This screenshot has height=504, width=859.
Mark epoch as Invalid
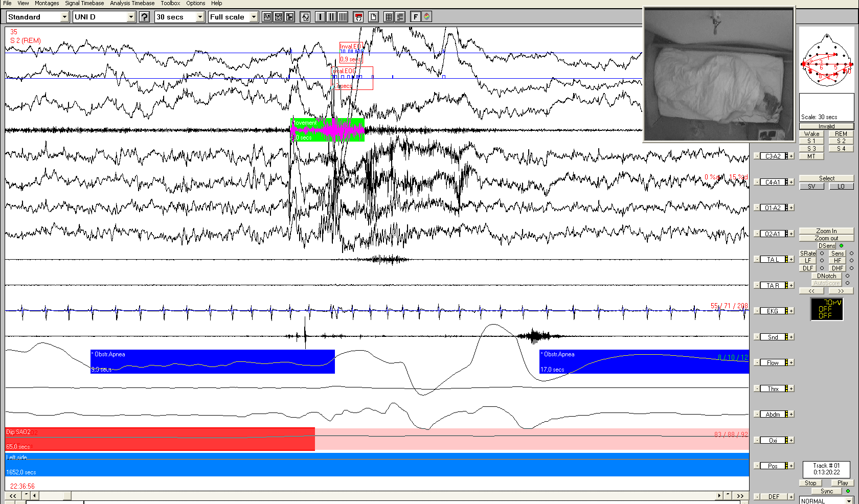click(x=826, y=126)
